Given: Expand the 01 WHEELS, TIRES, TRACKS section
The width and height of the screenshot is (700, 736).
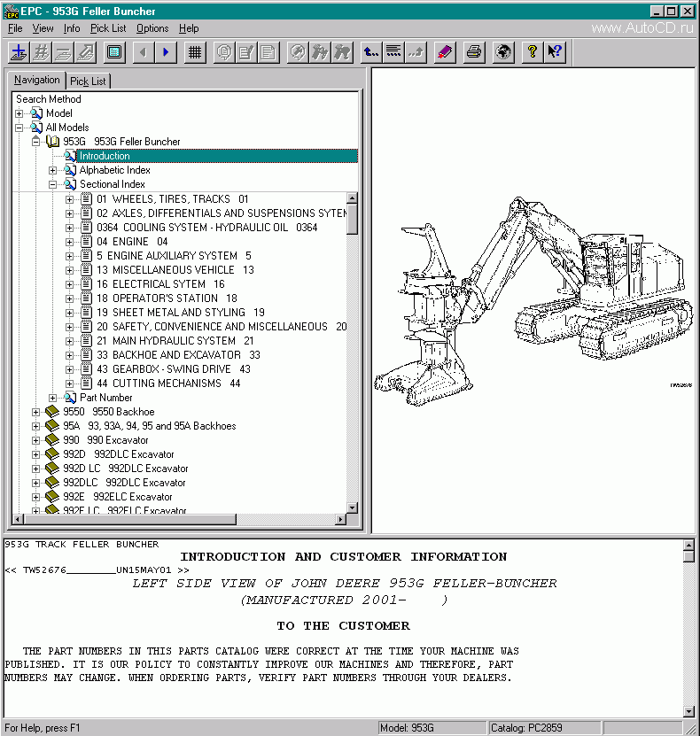Looking at the screenshot, I should pyautogui.click(x=69, y=199).
